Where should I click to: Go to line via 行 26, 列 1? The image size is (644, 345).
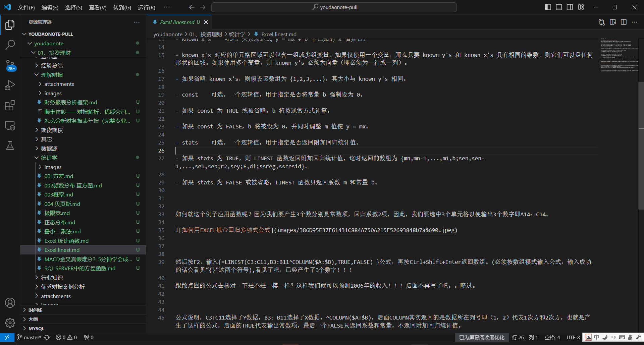pyautogui.click(x=525, y=337)
